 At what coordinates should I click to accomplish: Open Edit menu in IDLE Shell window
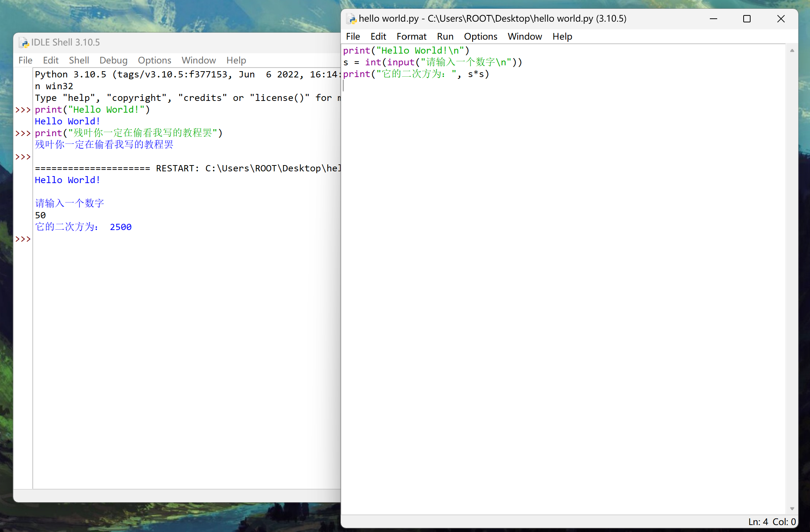[51, 60]
